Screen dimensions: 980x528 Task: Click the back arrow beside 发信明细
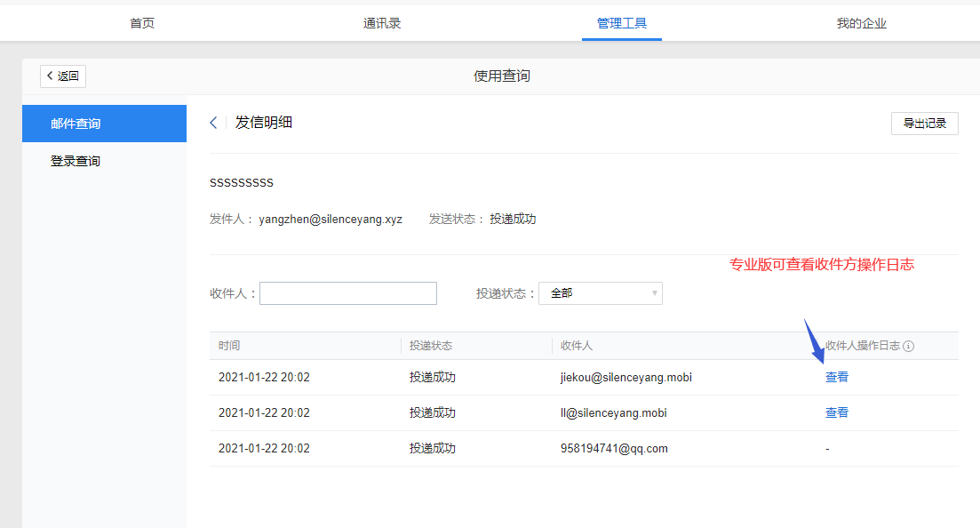click(x=212, y=123)
